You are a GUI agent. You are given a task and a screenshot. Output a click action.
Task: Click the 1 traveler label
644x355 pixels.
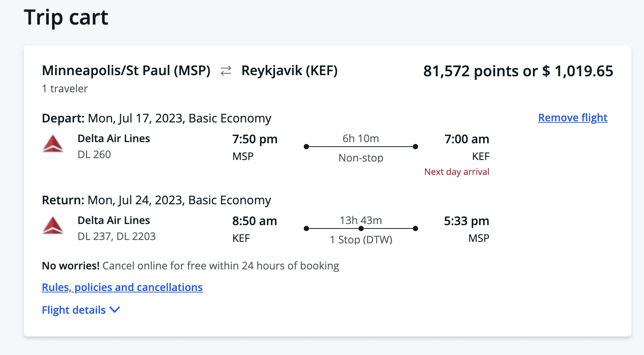click(x=64, y=89)
